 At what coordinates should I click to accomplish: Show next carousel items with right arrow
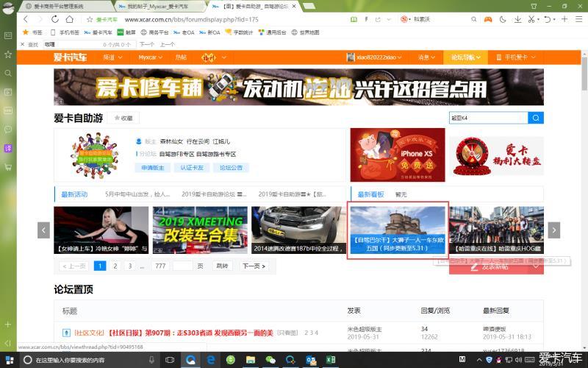coord(554,230)
